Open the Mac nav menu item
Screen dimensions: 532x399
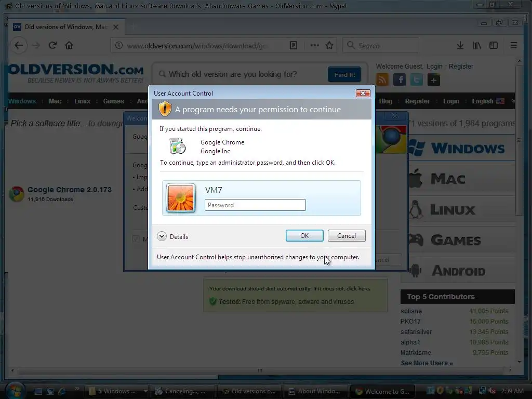pyautogui.click(x=55, y=101)
